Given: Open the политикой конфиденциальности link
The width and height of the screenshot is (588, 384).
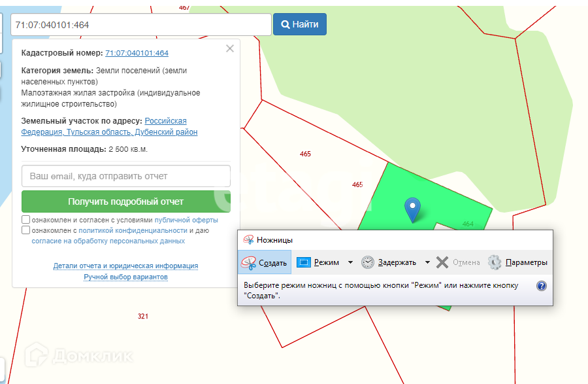Looking at the screenshot, I should 133,230.
